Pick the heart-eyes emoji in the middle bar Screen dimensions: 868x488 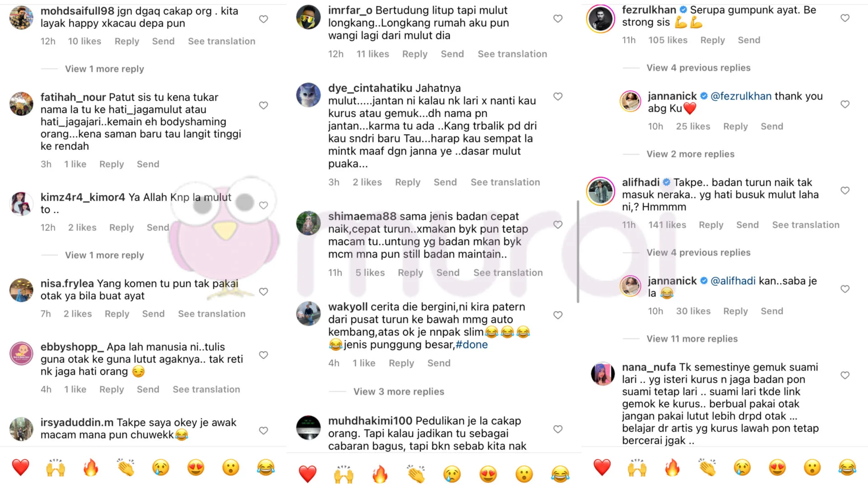coord(488,474)
